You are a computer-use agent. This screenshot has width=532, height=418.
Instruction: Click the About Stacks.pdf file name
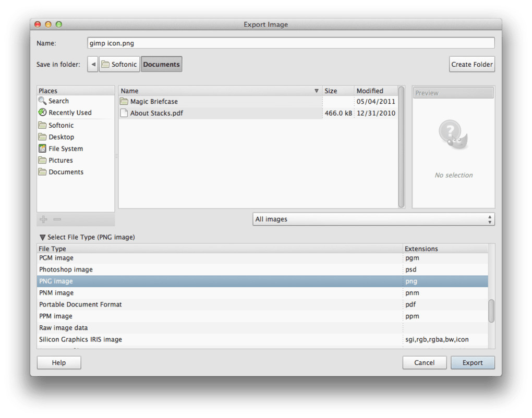[156, 113]
